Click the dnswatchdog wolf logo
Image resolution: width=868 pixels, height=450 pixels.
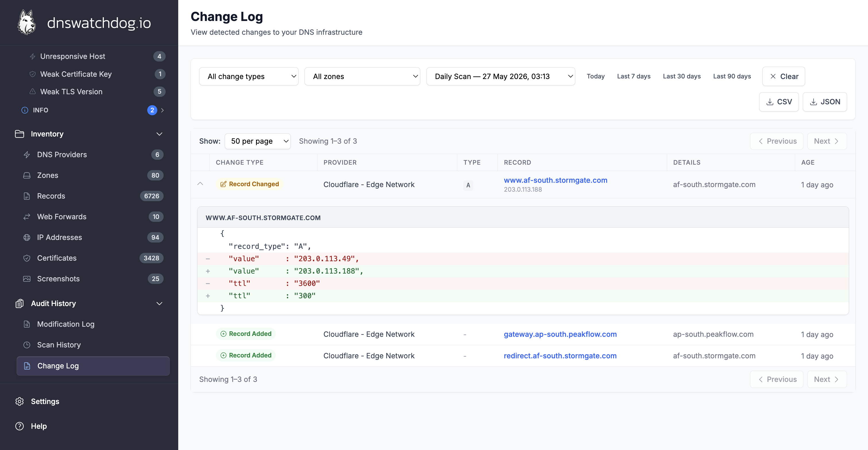point(27,22)
